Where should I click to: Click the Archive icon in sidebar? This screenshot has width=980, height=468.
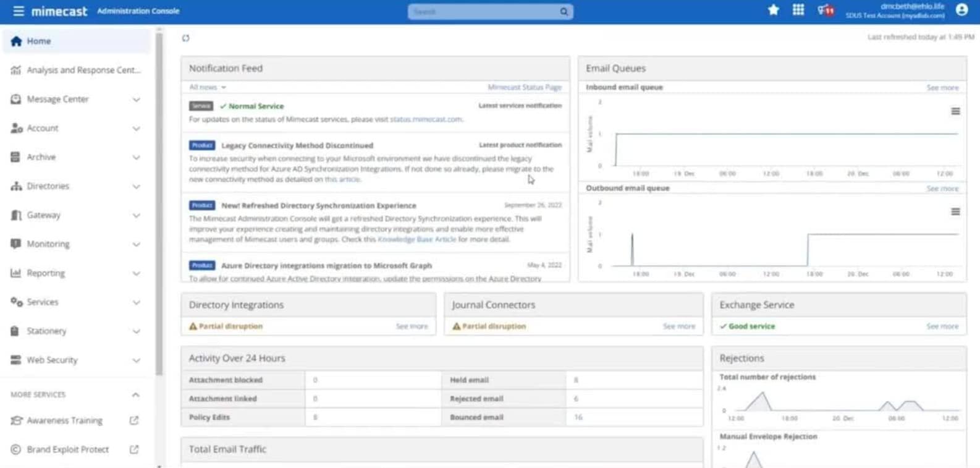pyautogui.click(x=15, y=157)
